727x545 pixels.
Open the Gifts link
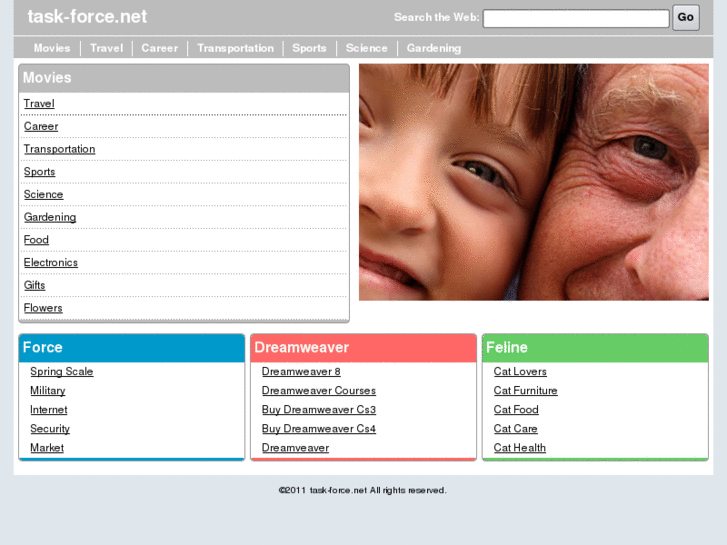tap(34, 285)
